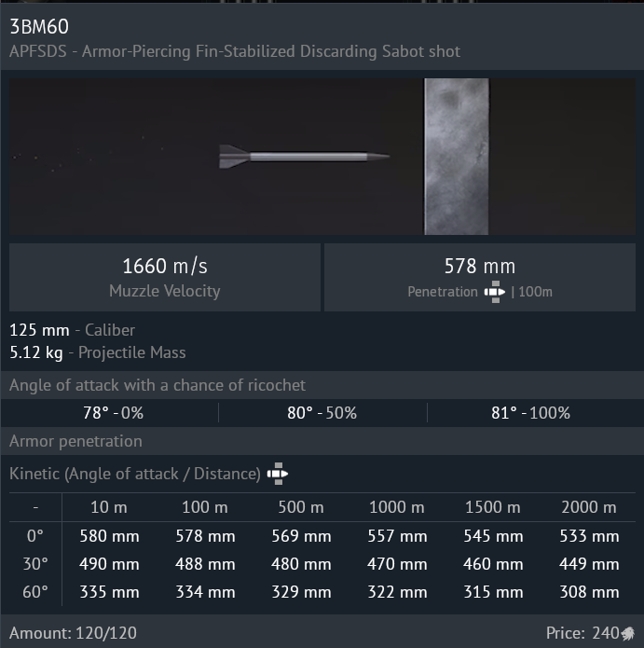Click the grey armor plate in preview
The image size is (644, 648).
coord(457,157)
